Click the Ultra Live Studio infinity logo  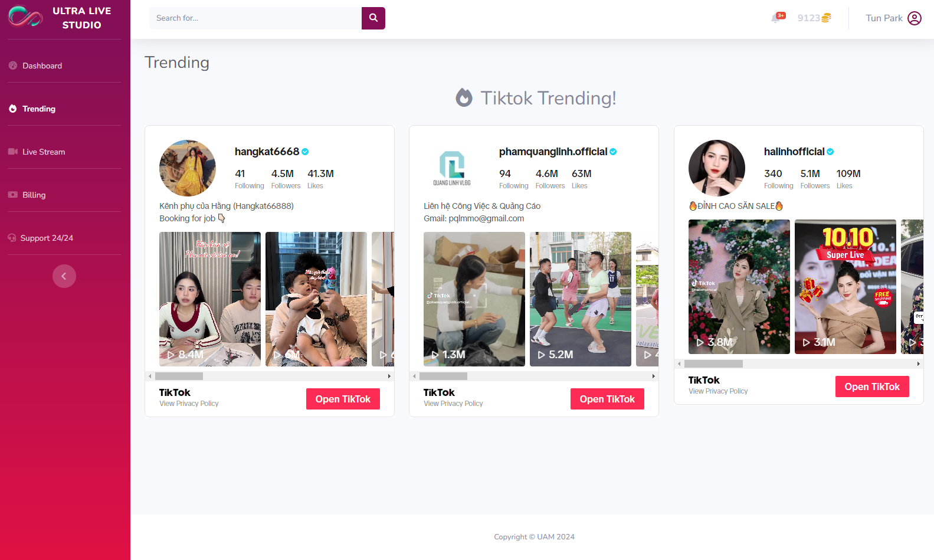25,17
